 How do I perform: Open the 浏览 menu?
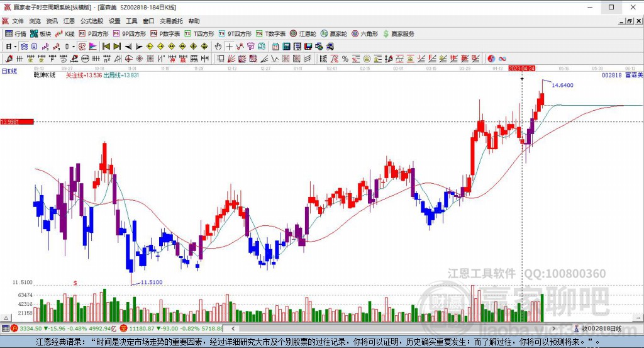[35, 21]
